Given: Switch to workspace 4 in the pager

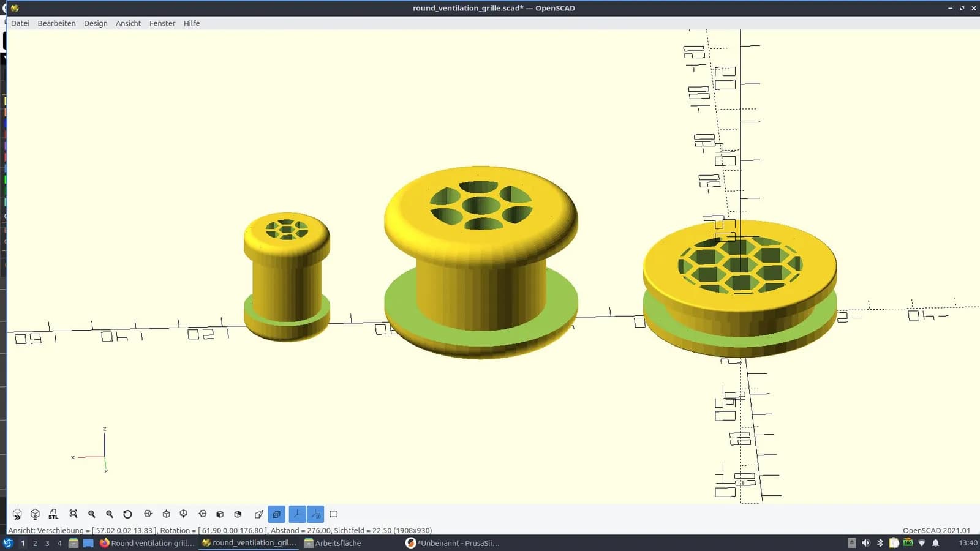Looking at the screenshot, I should pyautogui.click(x=59, y=543).
